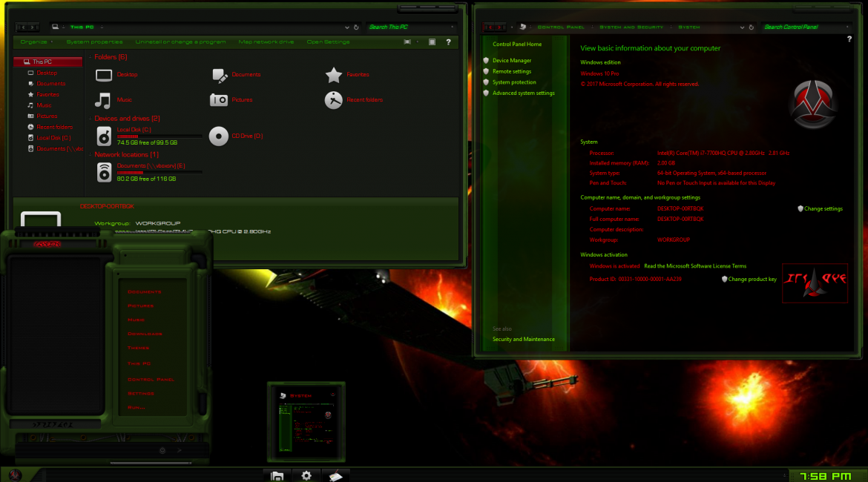Image resolution: width=868 pixels, height=482 pixels.
Task: Click System properties in explorer toolbar
Action: coord(95,42)
